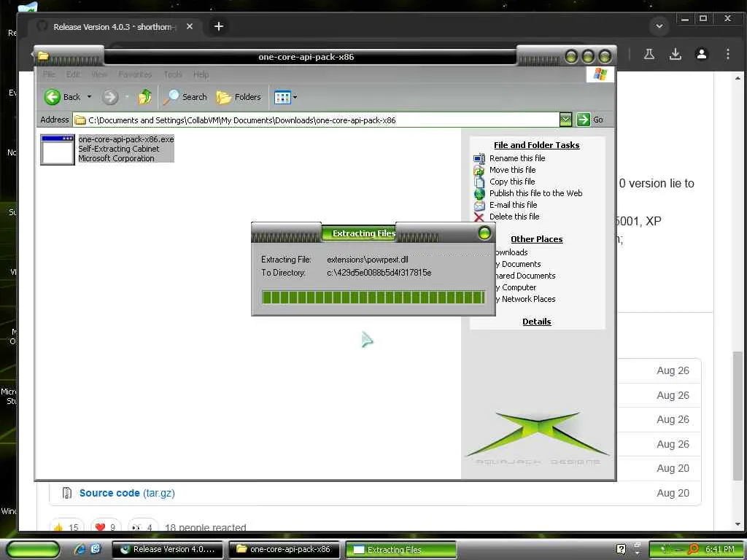Expand the Details section

click(x=536, y=322)
